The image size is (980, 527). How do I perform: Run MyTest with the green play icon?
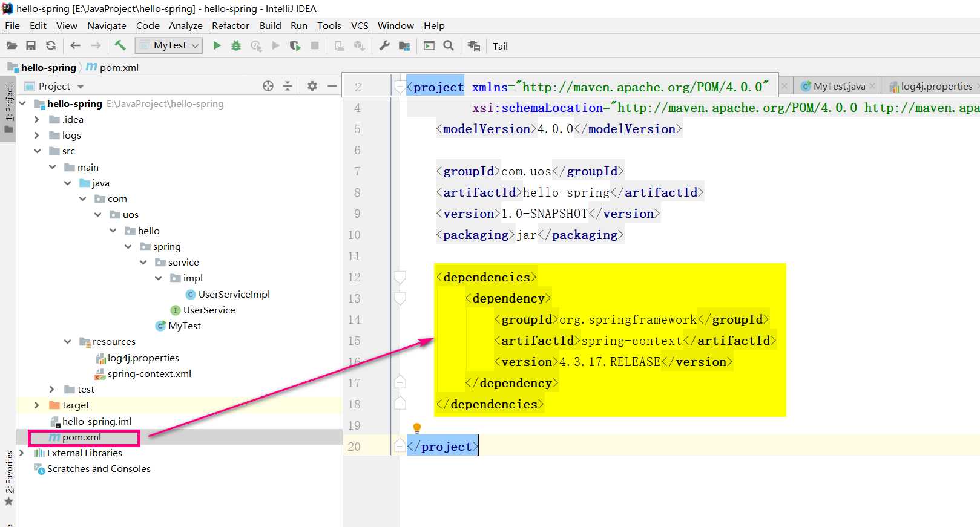217,45
